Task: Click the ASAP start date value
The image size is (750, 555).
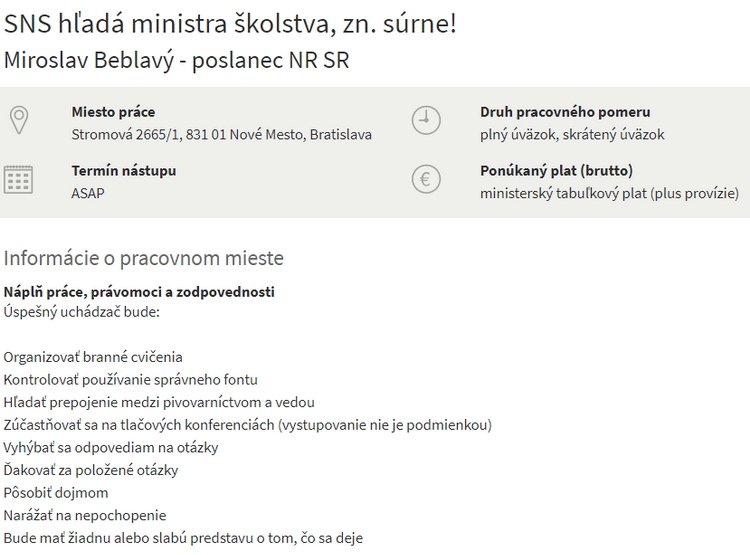Action: tap(88, 193)
